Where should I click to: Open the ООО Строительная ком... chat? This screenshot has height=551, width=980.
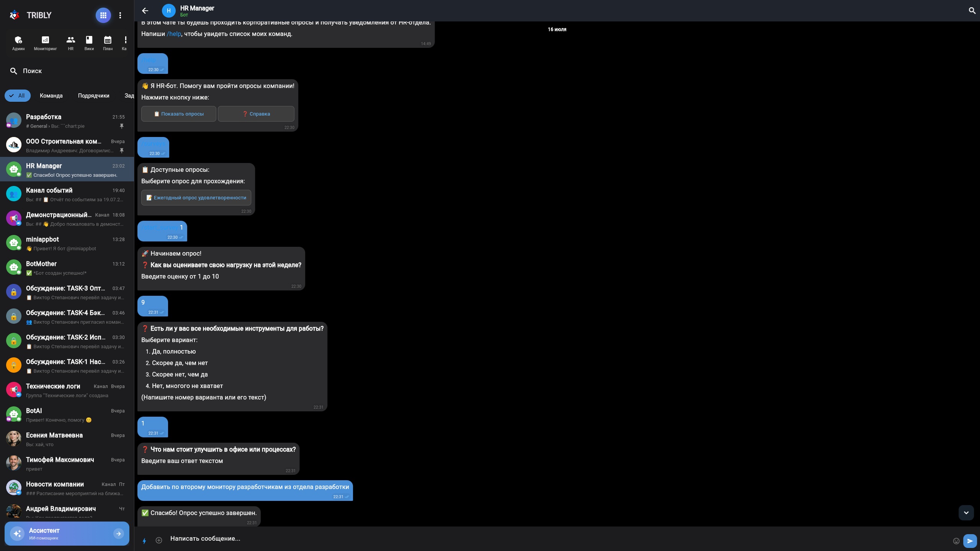67,145
